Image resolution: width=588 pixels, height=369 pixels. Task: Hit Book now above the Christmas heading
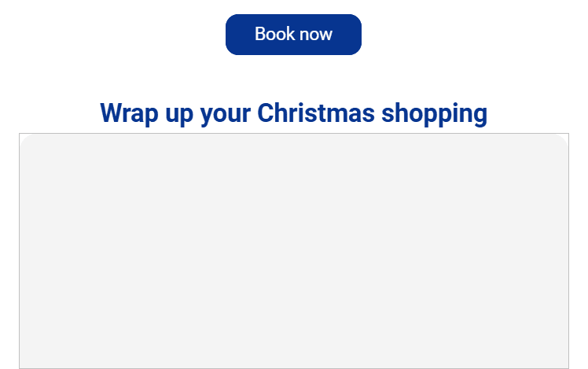tap(293, 35)
